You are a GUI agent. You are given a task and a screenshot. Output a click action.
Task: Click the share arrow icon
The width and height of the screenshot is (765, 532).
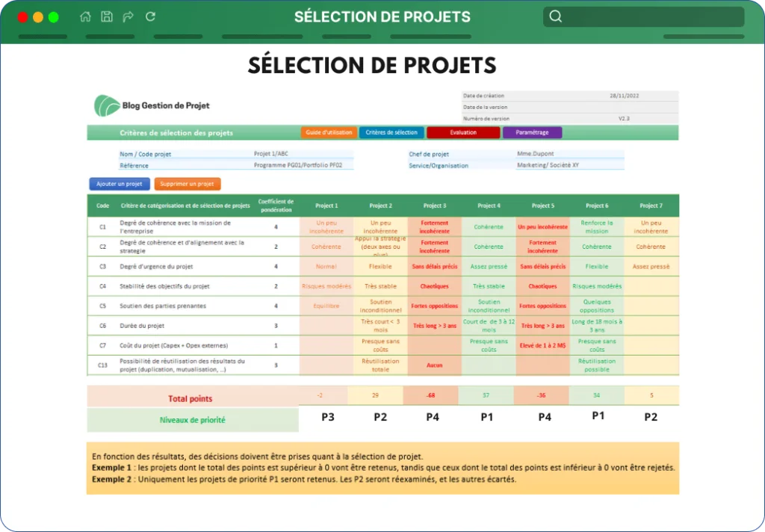click(x=128, y=16)
